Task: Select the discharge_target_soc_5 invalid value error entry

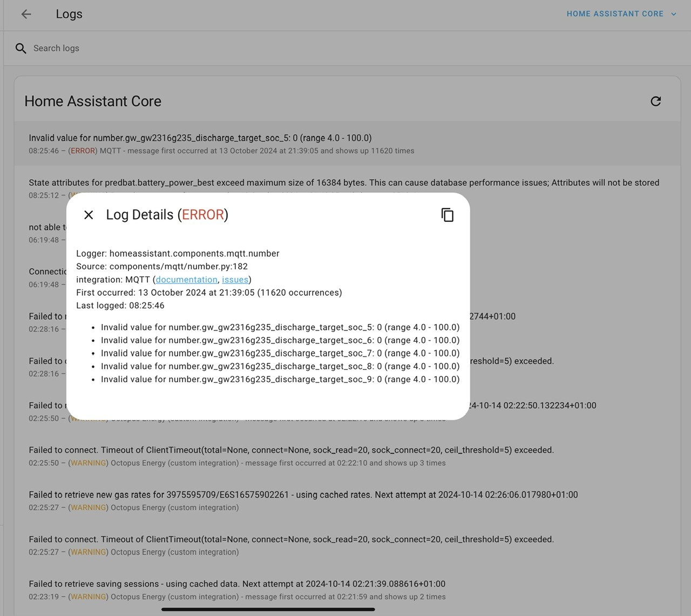Action: 347,144
